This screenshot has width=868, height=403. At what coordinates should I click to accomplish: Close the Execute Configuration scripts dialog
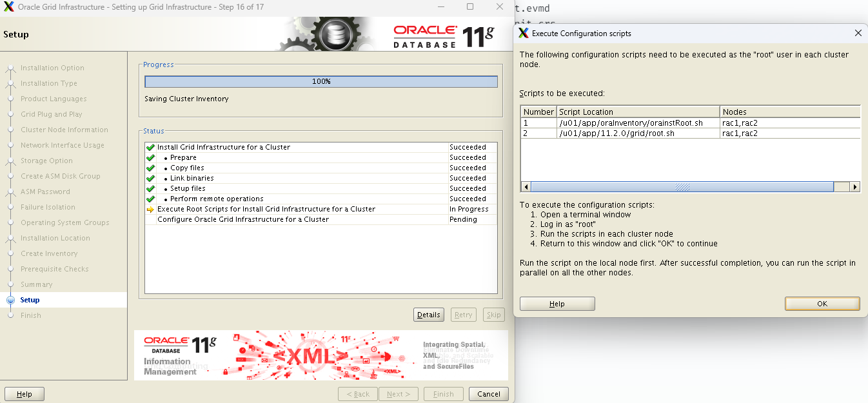[x=858, y=33]
